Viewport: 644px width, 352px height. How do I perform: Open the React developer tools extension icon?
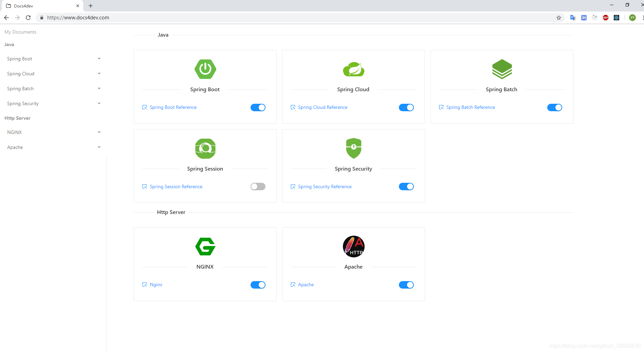pos(617,18)
